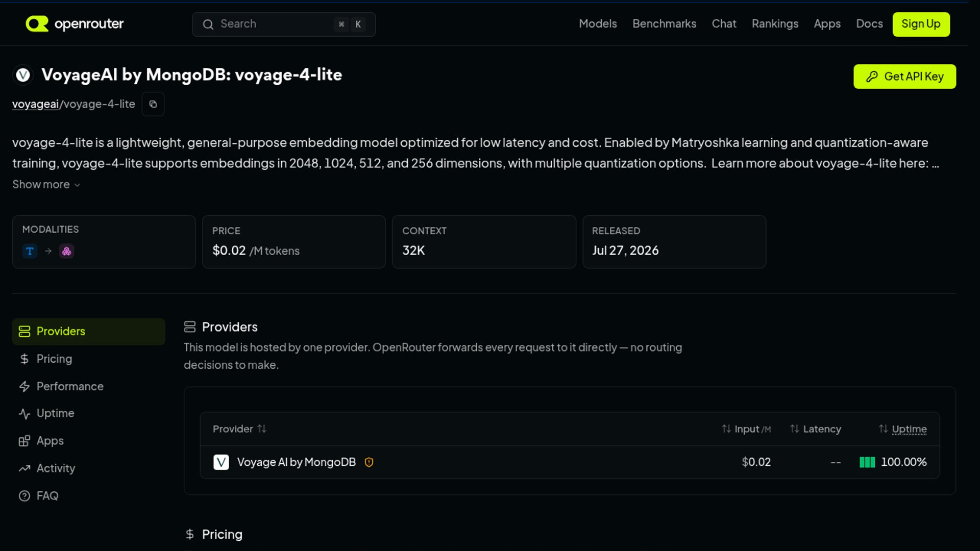The height and width of the screenshot is (551, 980).
Task: Open Rankings in the top navigation
Action: pos(775,24)
